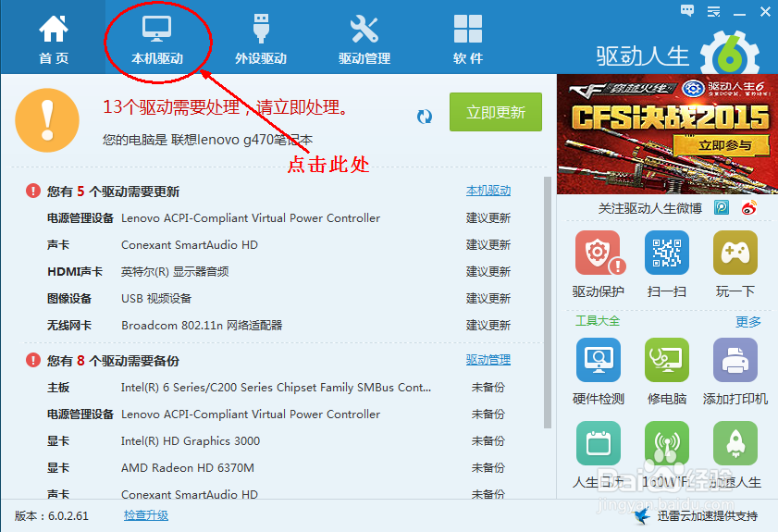Screen dimensions: 778x532
Task: Click the 检查升级 link
Action: tap(146, 515)
